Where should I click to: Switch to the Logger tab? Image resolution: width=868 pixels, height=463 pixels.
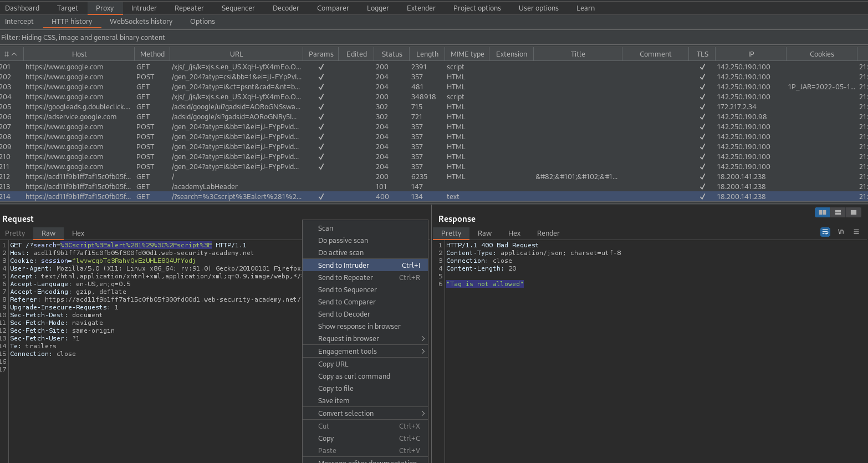click(x=378, y=8)
